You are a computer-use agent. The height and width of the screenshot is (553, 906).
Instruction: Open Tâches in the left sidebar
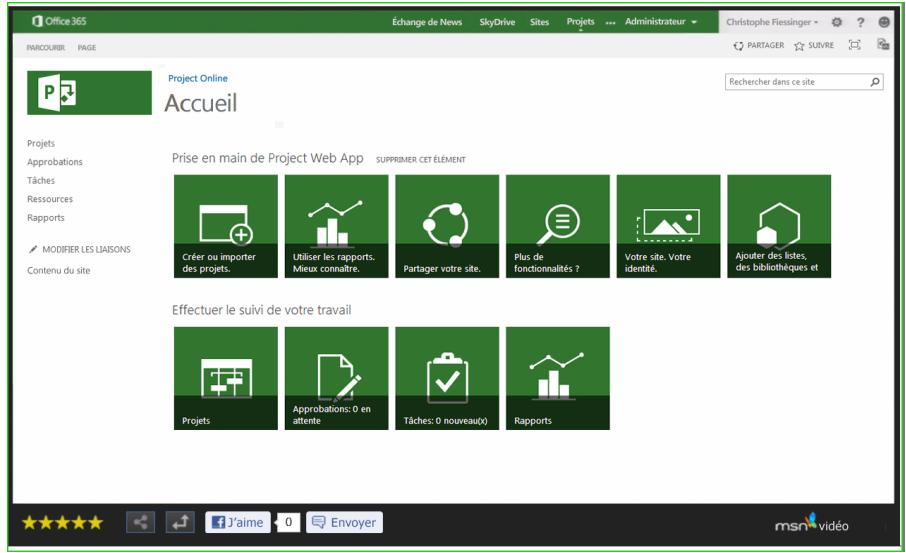pyautogui.click(x=41, y=180)
